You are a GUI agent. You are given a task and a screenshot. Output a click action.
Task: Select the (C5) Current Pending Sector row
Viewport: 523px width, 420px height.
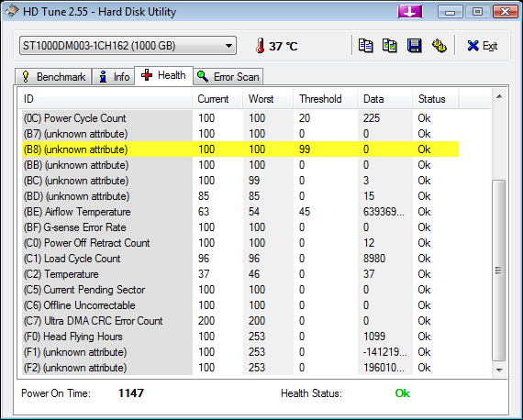pyautogui.click(x=240, y=290)
